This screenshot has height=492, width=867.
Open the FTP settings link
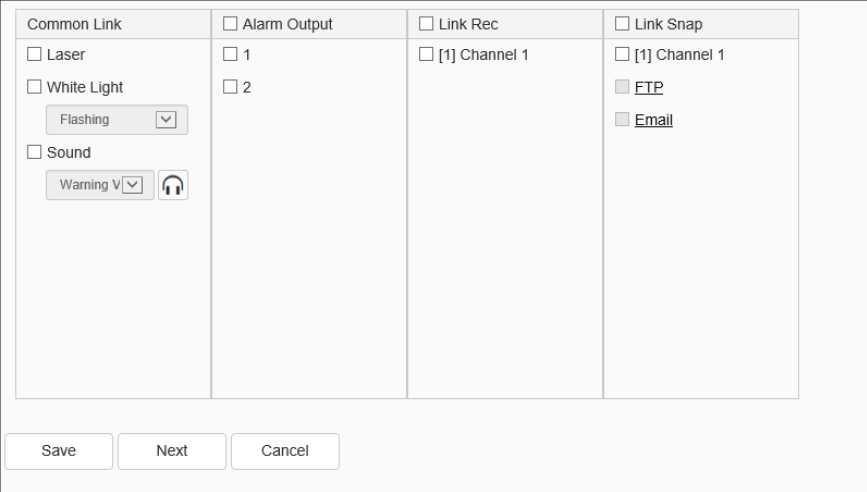click(649, 88)
